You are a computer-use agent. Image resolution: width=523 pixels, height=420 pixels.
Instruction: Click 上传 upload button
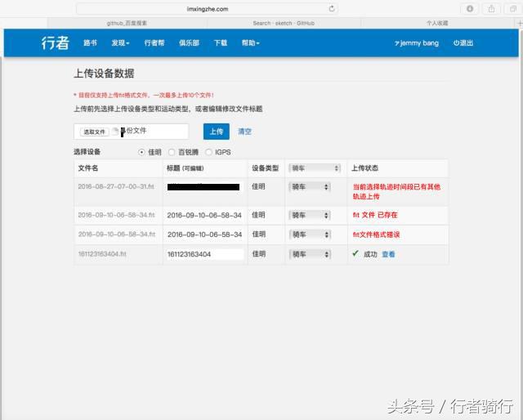[x=217, y=132]
